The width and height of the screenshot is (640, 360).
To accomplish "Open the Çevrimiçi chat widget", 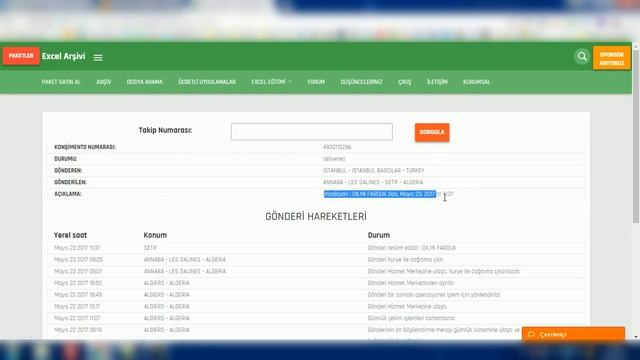I will [x=573, y=334].
